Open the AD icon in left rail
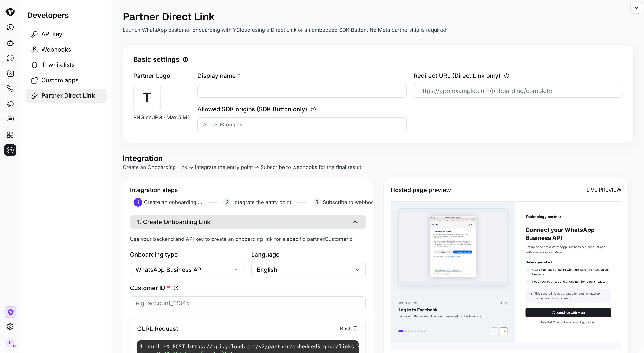 10,119
